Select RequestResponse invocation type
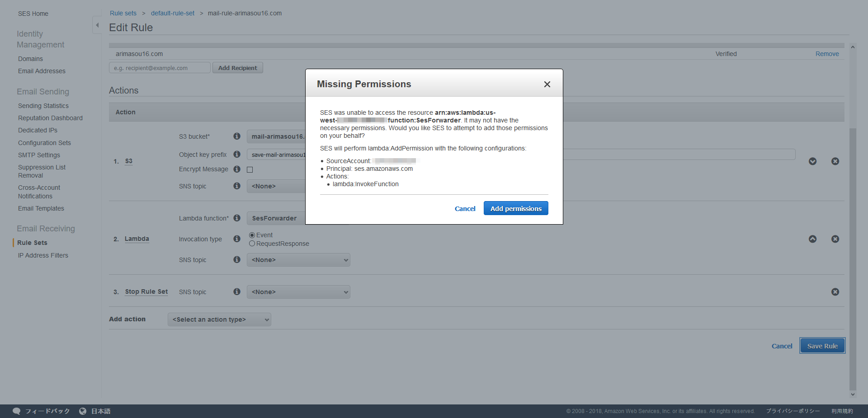 coord(252,244)
